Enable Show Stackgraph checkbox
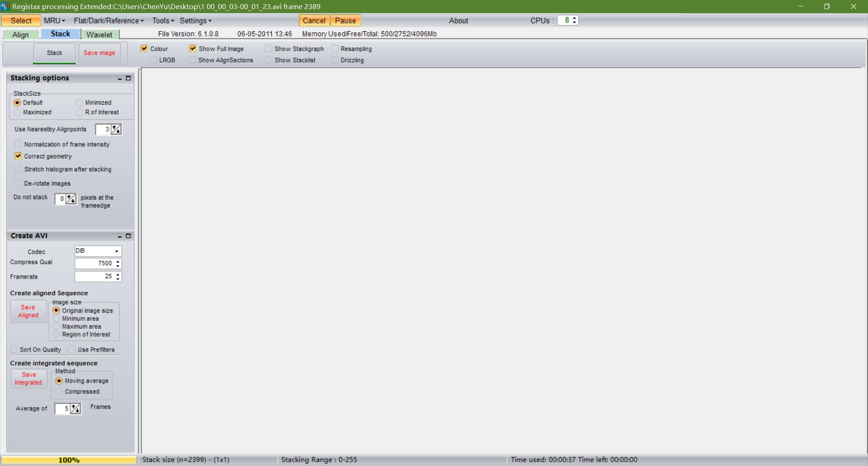Image resolution: width=868 pixels, height=466 pixels. pos(269,48)
